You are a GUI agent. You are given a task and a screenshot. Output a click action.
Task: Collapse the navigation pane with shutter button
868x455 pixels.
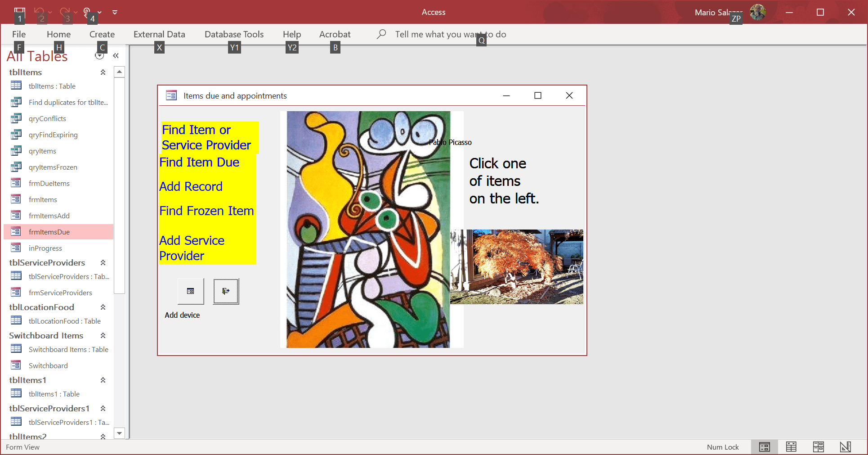coord(116,56)
